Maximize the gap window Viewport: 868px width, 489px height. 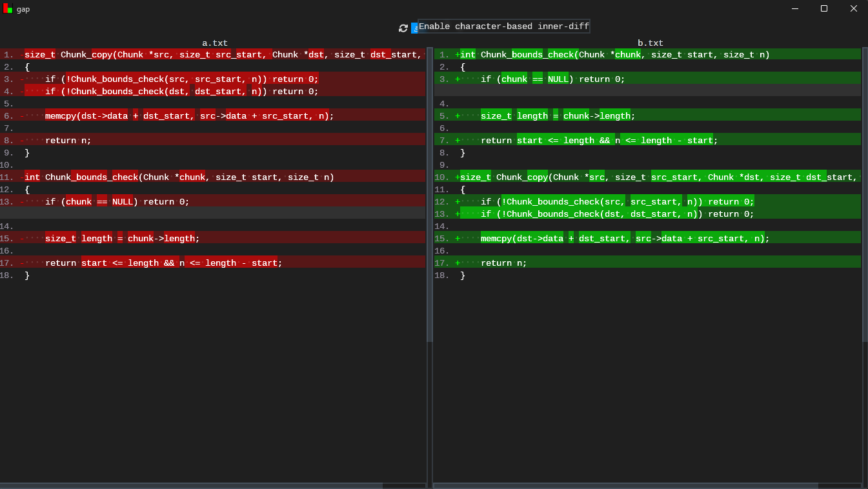point(824,8)
